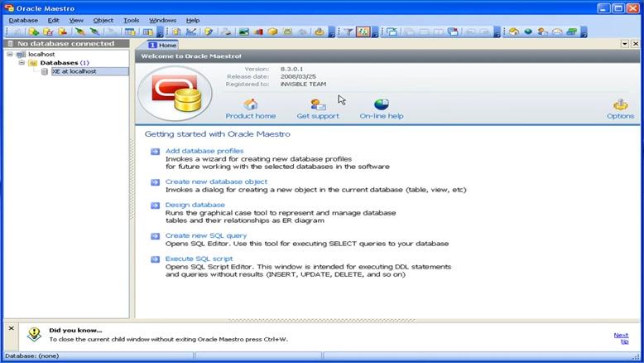Close the Did you know tip panel
Screen dimensions: 644x363
tap(11, 328)
